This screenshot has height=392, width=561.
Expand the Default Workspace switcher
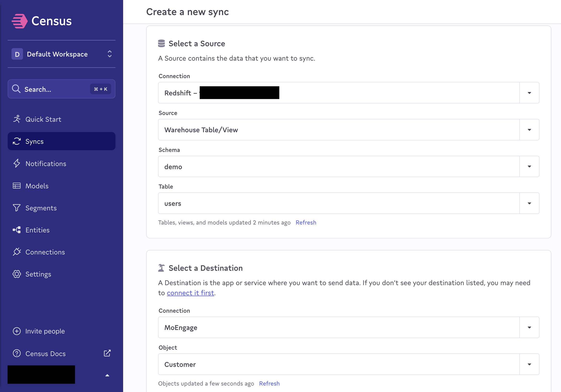[x=109, y=54]
